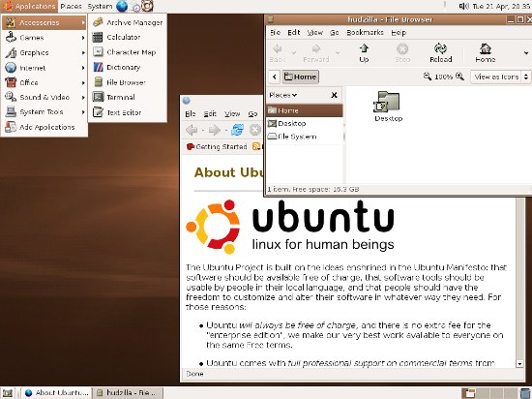Switch to About Ubuntu taskbar window button
This screenshot has height=399, width=532.
(57, 393)
